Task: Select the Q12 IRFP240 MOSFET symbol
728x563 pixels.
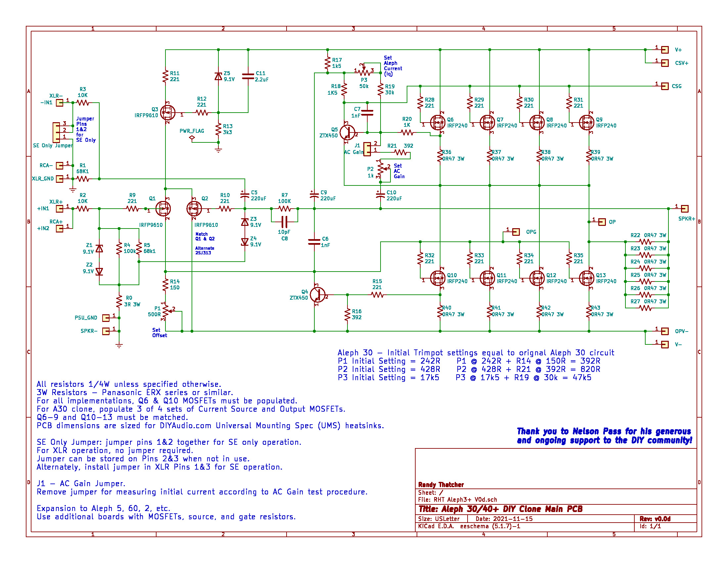Action: [537, 278]
